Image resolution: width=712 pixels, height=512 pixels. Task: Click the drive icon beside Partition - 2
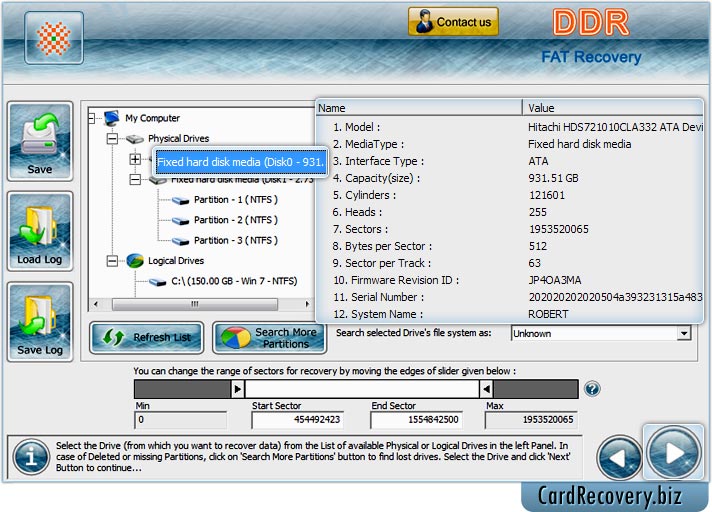(x=181, y=221)
